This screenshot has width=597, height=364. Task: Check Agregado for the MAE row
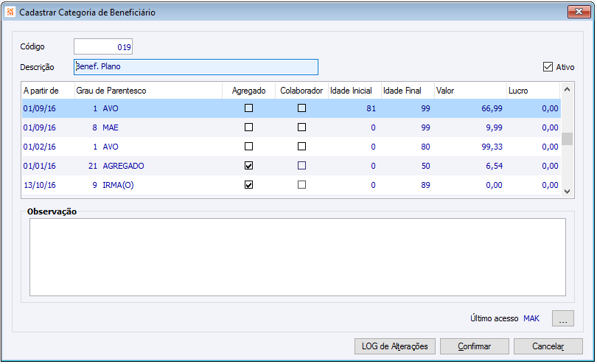[248, 127]
